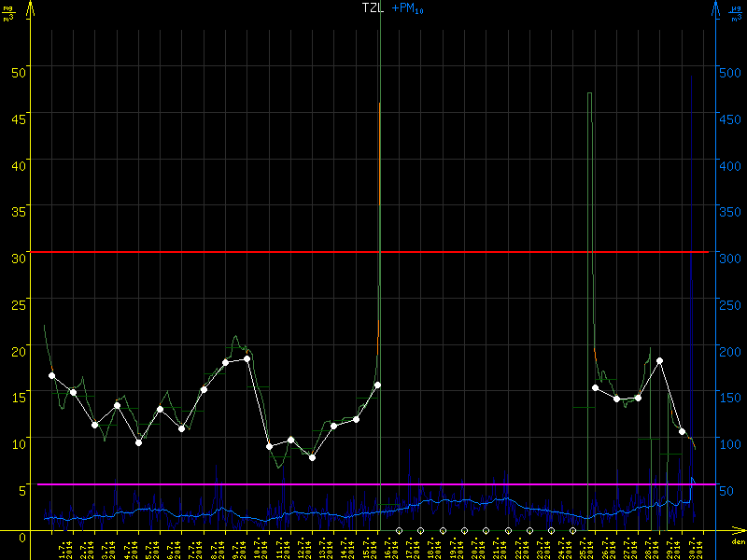The width and height of the screenshot is (747, 560).
Task: Click the blue +PM10 legend label
Action: coord(408,8)
